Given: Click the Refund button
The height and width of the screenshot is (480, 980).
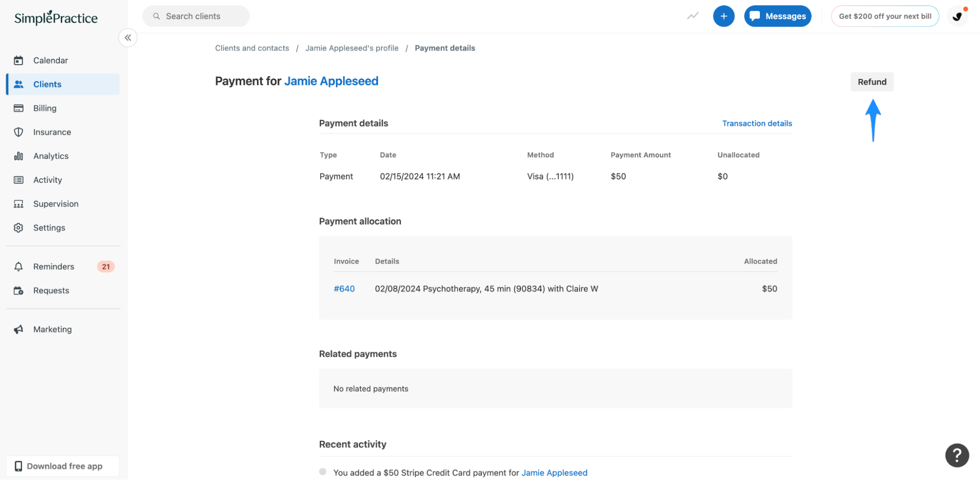Looking at the screenshot, I should tap(872, 81).
